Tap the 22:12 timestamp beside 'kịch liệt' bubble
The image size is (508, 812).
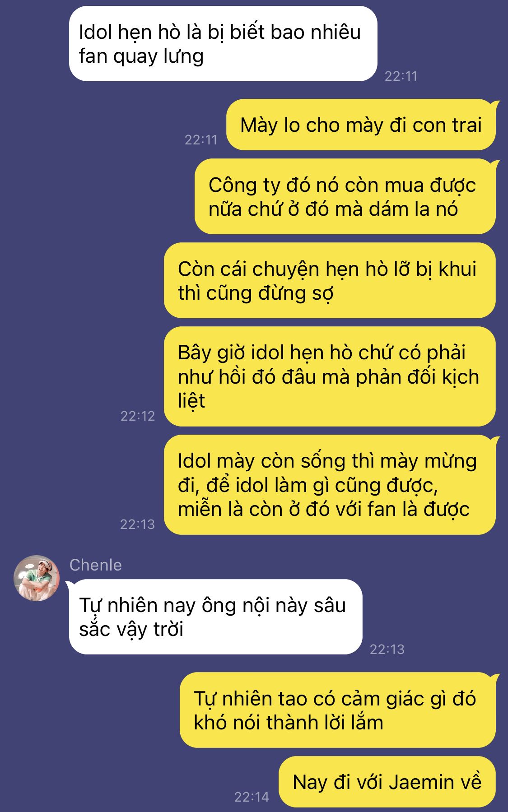[138, 416]
